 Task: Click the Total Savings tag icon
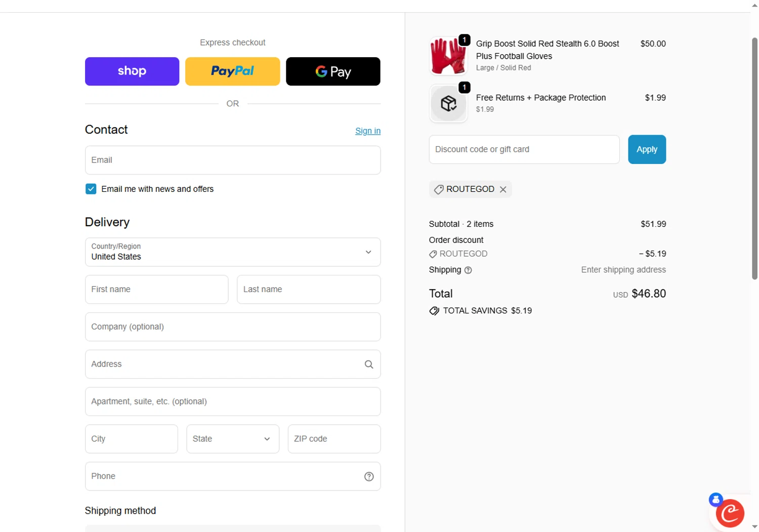click(434, 311)
